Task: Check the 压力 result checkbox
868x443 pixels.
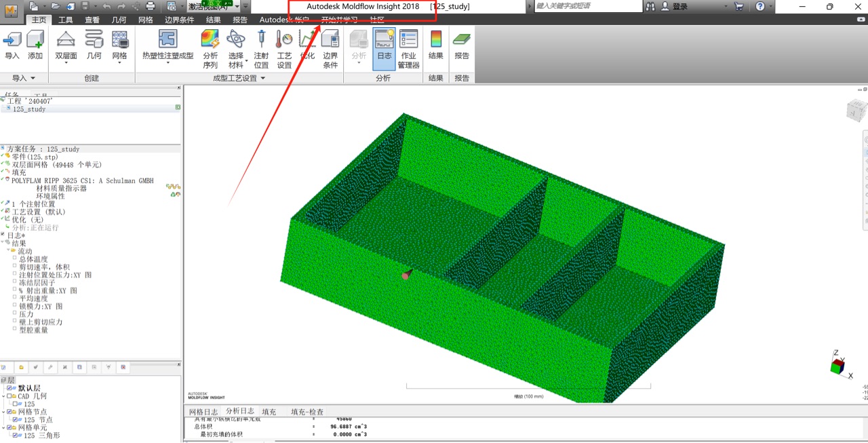Action: click(14, 314)
